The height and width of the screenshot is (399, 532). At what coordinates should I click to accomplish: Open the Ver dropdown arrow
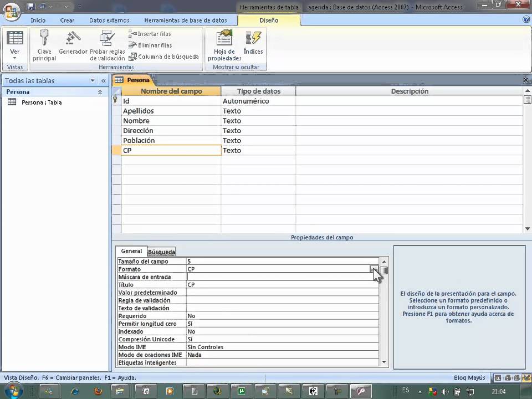click(14, 58)
